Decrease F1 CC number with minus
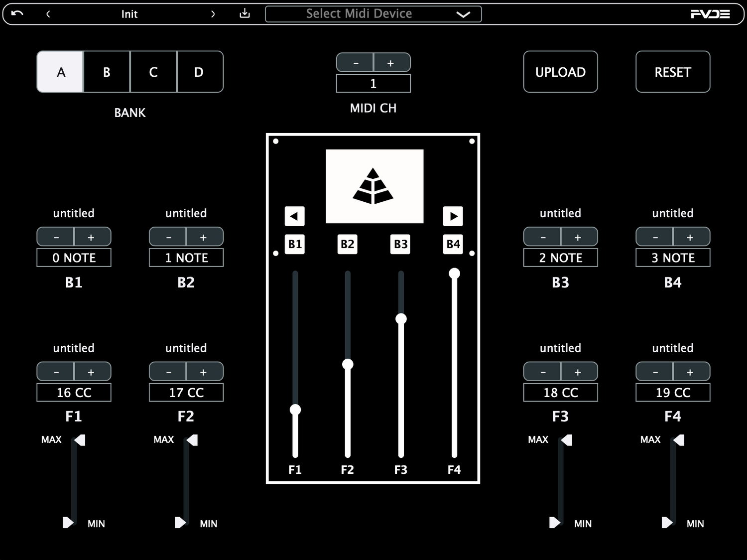 point(56,372)
